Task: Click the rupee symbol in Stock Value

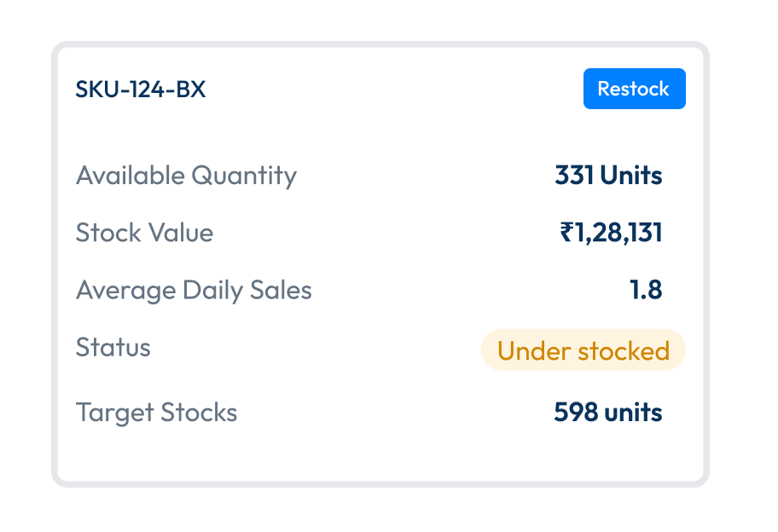Action: point(567,233)
